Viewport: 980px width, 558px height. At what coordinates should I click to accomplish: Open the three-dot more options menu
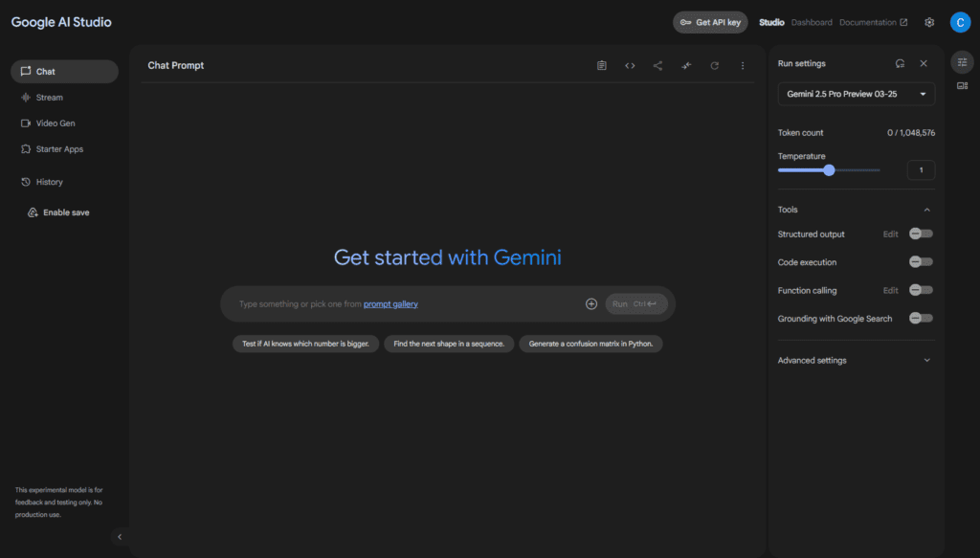click(743, 66)
